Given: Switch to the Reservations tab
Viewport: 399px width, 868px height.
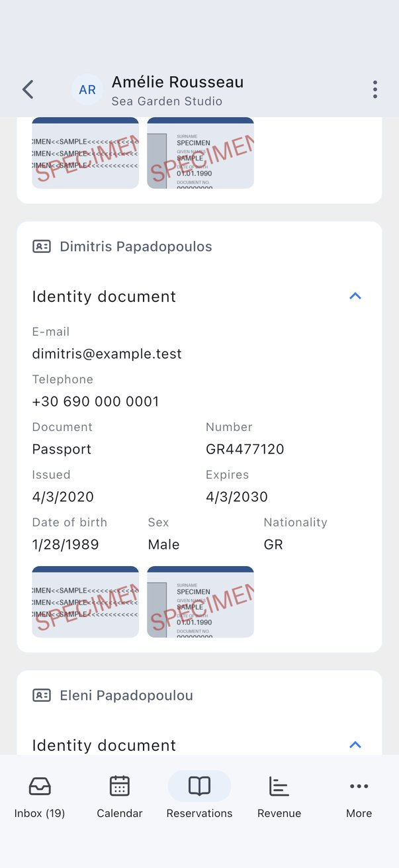Looking at the screenshot, I should (199, 795).
